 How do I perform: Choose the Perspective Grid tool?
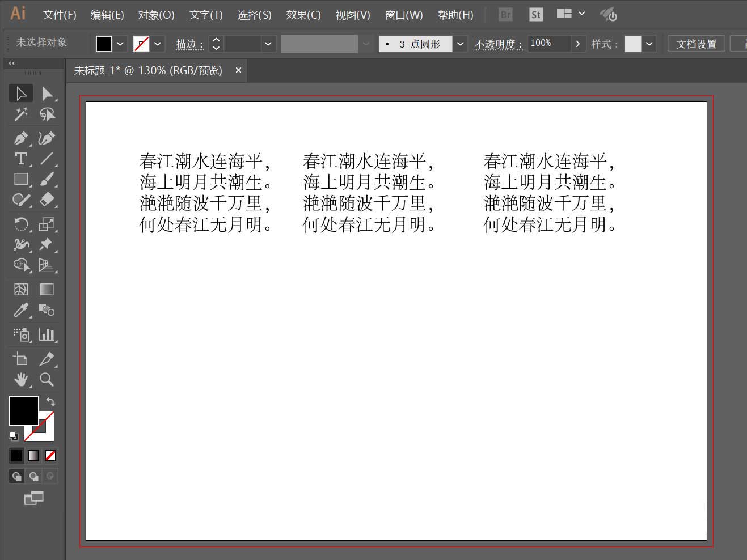47,265
